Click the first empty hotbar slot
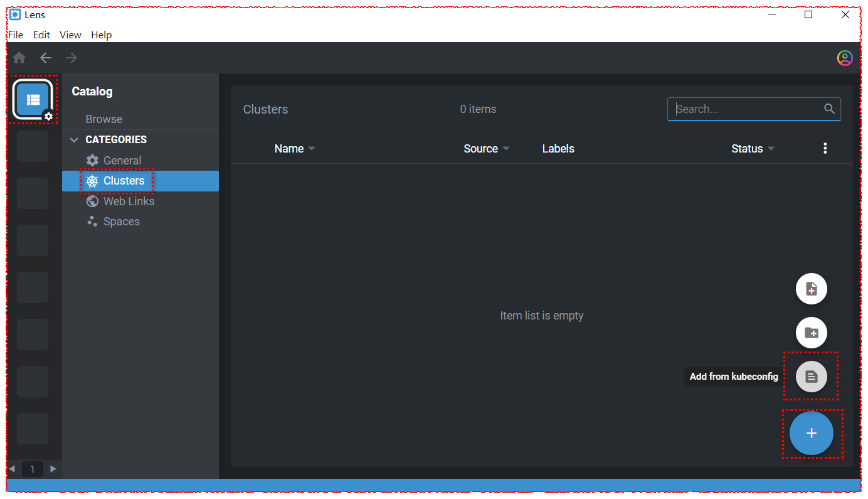The image size is (868, 499). coord(33,146)
